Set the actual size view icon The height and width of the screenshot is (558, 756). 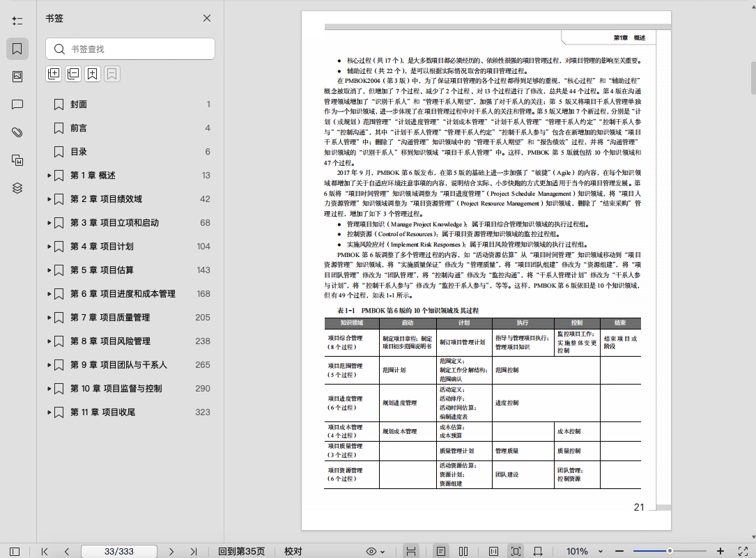tap(493, 551)
